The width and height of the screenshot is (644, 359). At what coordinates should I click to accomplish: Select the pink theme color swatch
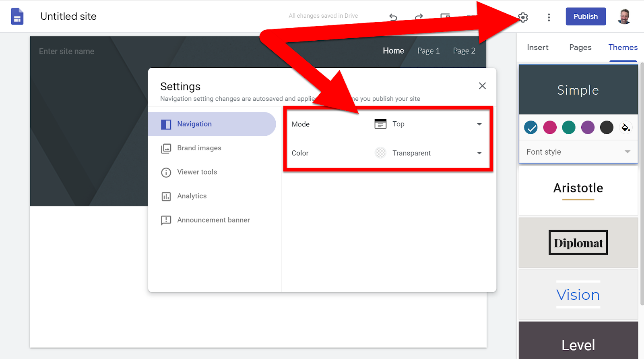tap(550, 127)
